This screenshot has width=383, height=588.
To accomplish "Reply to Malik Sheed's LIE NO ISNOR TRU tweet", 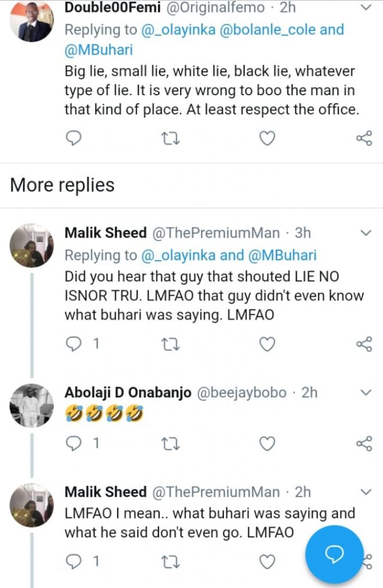I will (x=75, y=343).
